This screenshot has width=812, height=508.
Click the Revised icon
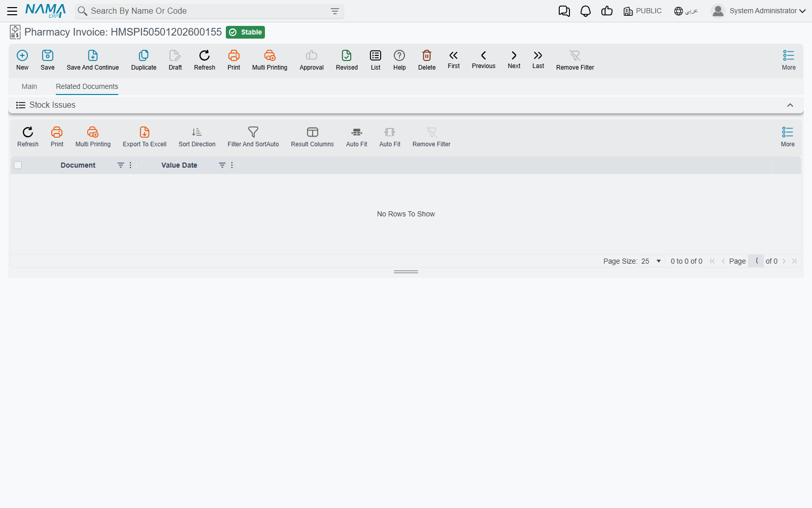[347, 60]
